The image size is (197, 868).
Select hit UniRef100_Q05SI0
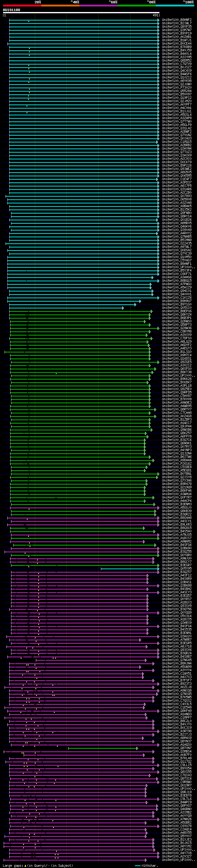coord(177,308)
